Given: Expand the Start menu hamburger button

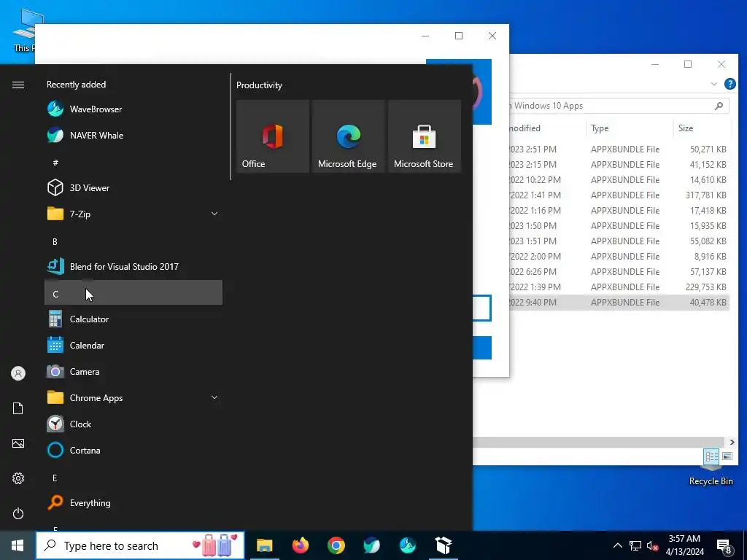Looking at the screenshot, I should pyautogui.click(x=18, y=85).
